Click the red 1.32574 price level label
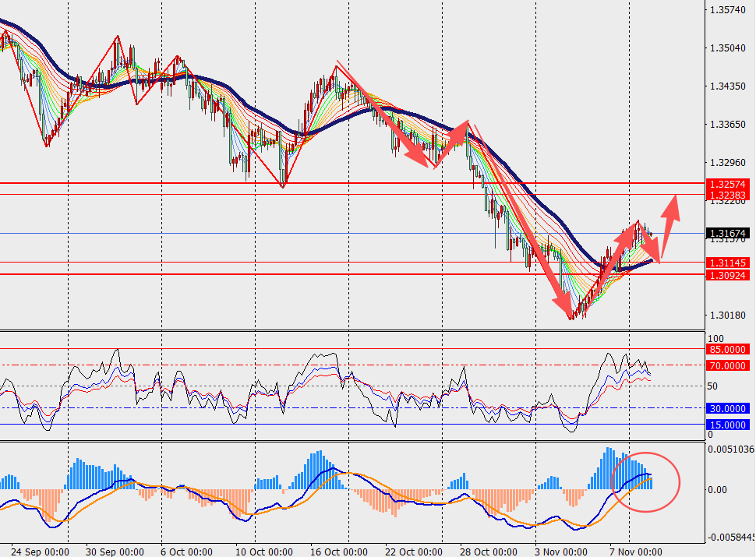Image resolution: width=756 pixels, height=557 pixels. coord(729,184)
